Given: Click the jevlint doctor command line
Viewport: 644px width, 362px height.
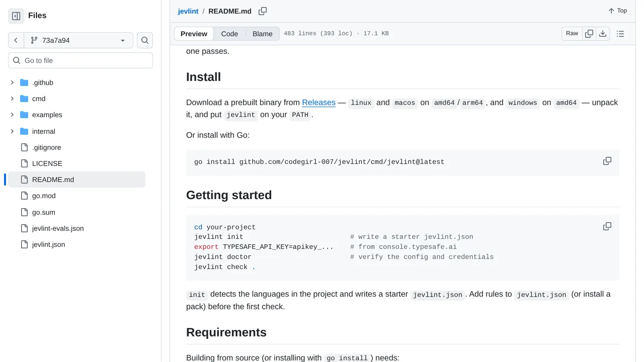Looking at the screenshot, I should point(223,257).
